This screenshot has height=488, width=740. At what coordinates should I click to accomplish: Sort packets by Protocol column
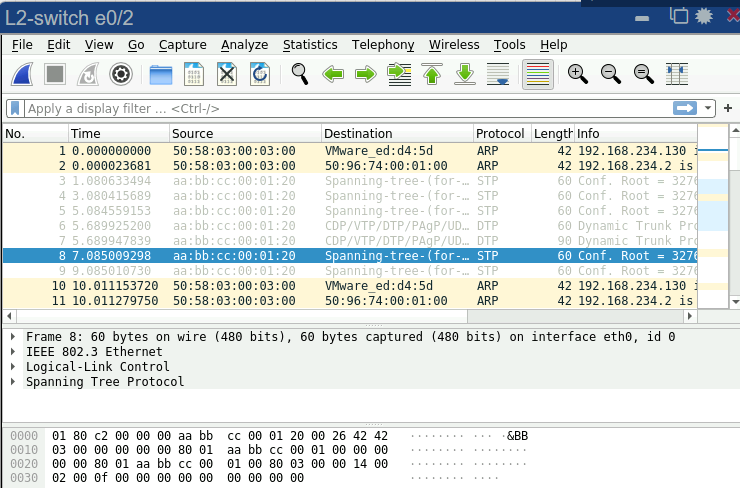tap(503, 134)
